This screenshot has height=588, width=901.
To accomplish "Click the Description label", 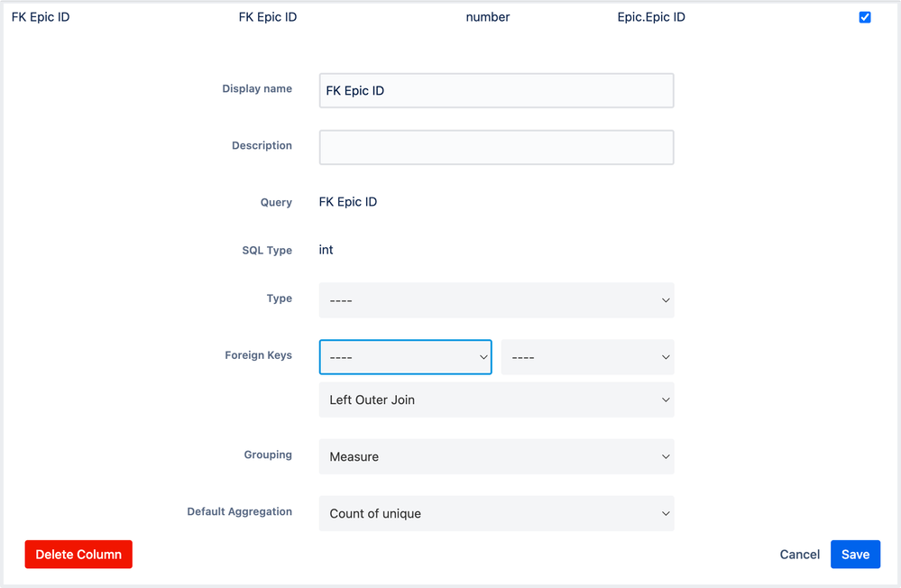I will click(262, 145).
